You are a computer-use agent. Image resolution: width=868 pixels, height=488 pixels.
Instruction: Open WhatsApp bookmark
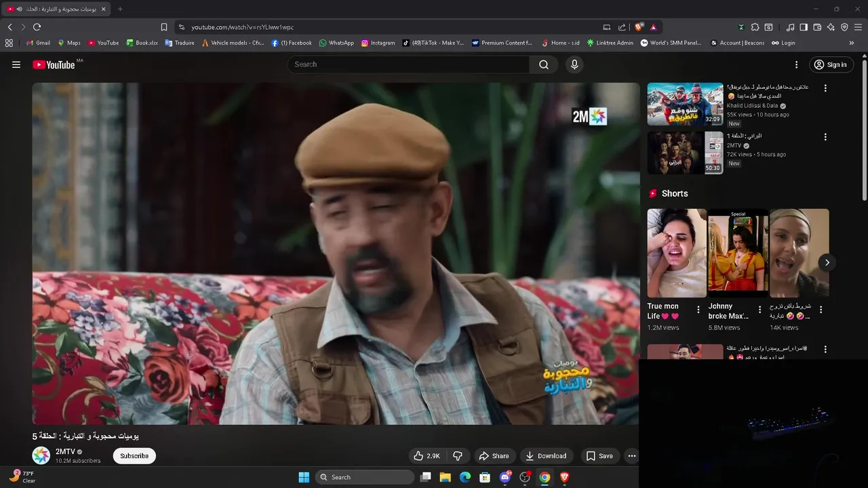[x=336, y=43]
